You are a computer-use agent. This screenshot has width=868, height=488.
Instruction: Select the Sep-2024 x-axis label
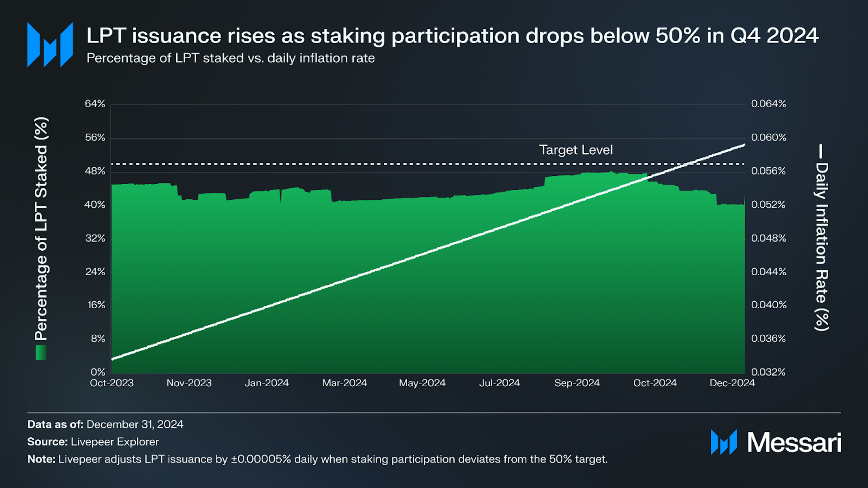pyautogui.click(x=577, y=383)
